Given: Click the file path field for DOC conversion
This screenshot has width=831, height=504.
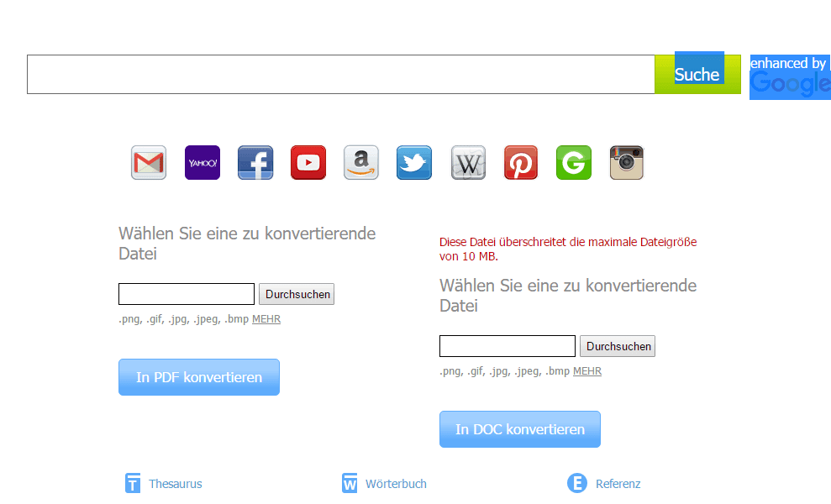Looking at the screenshot, I should (508, 346).
